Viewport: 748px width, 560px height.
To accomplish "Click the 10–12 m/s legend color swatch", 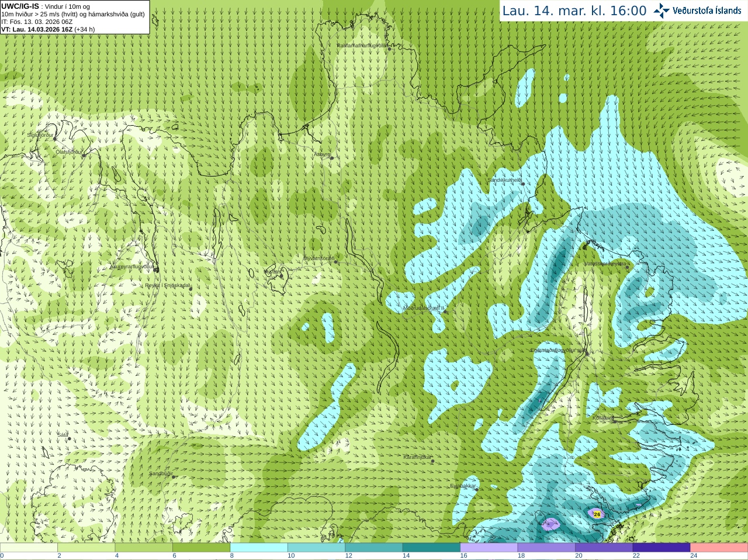I will click(316, 548).
